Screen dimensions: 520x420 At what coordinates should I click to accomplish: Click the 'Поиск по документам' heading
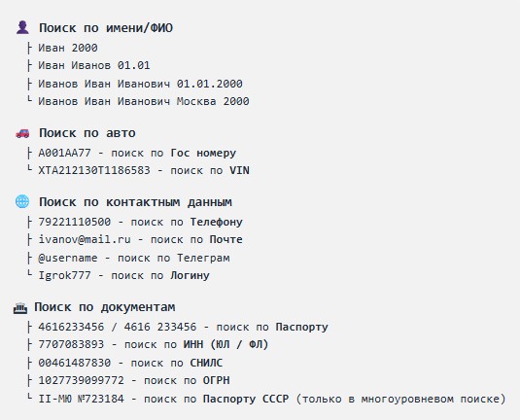pos(105,307)
